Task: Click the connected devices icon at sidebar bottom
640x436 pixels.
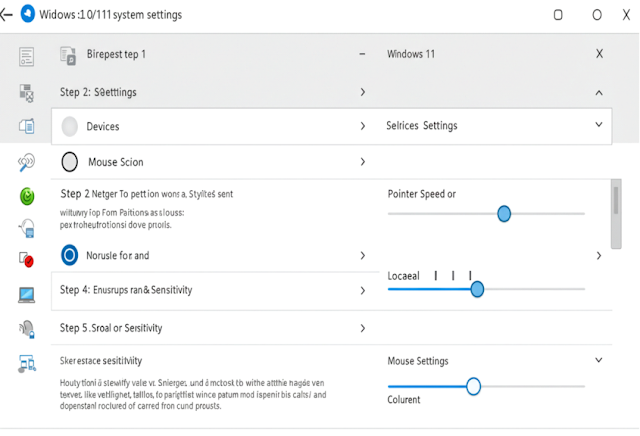Action: tap(27, 363)
